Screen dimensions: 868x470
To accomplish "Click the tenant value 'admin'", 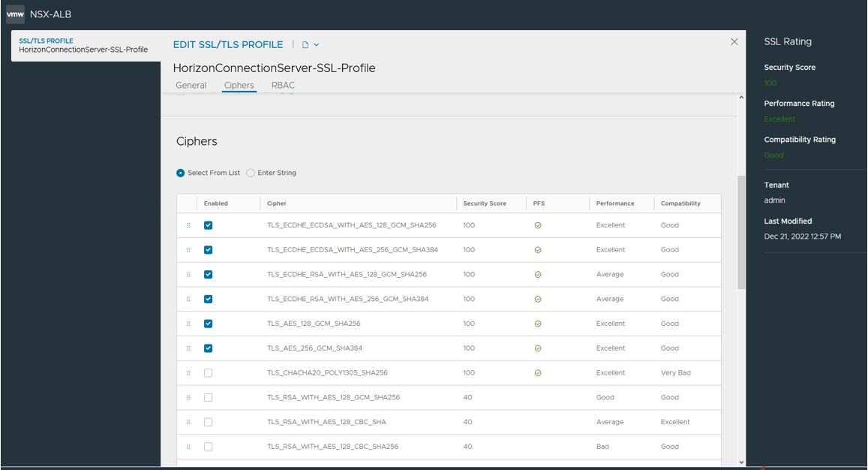I will click(774, 200).
